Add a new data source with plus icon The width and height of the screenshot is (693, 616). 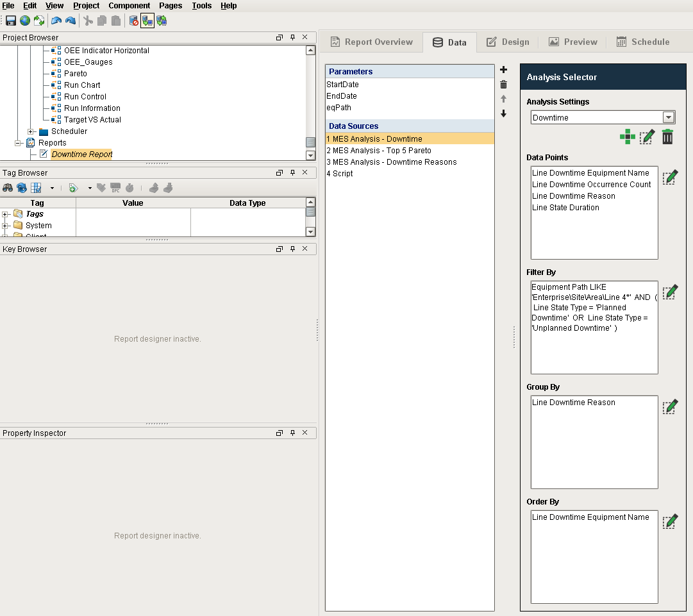[x=503, y=70]
